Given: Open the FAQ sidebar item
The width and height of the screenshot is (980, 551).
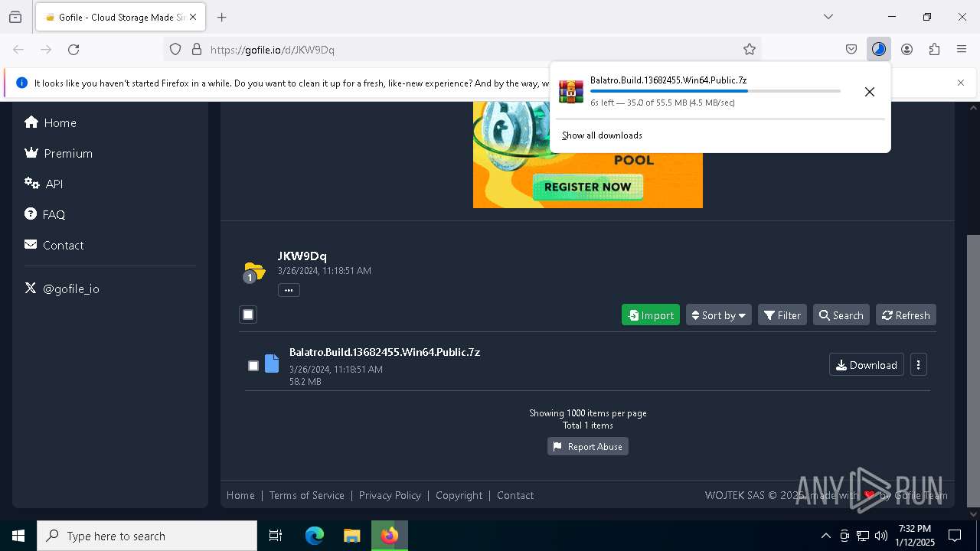Looking at the screenshot, I should [x=44, y=214].
